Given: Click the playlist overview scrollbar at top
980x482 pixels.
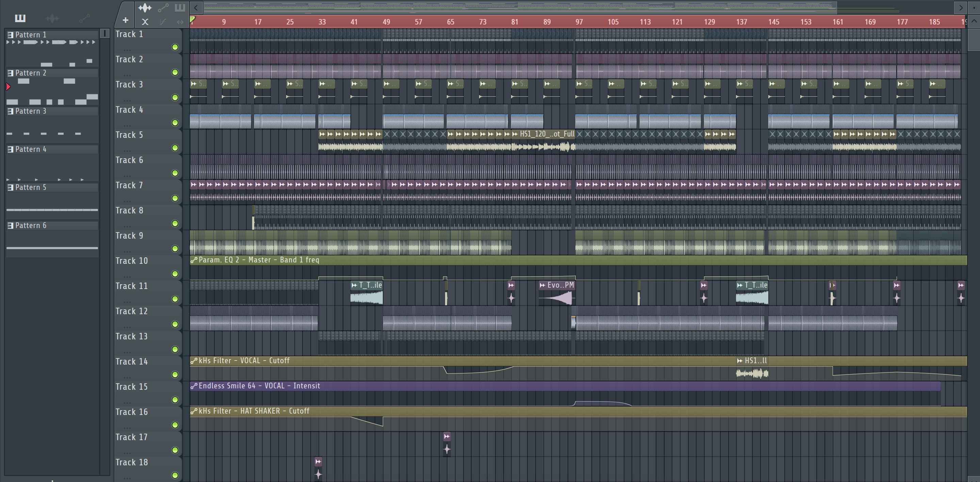Looking at the screenshot, I should click(520, 7).
